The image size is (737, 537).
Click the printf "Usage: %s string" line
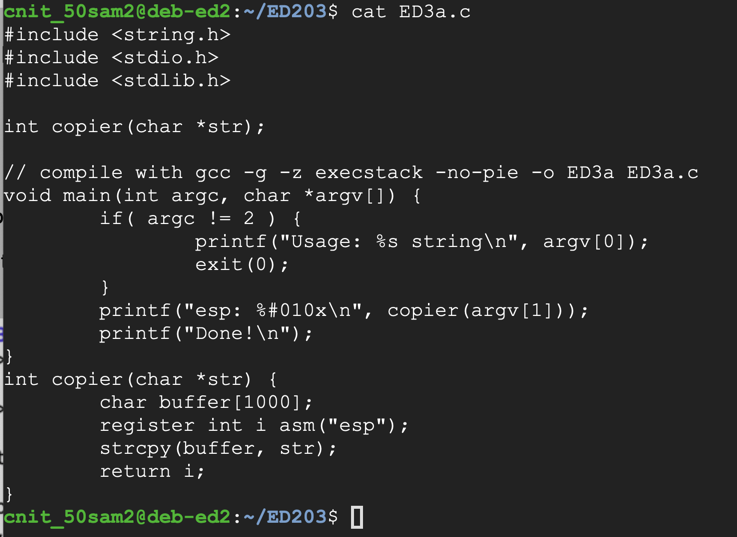coord(421,242)
